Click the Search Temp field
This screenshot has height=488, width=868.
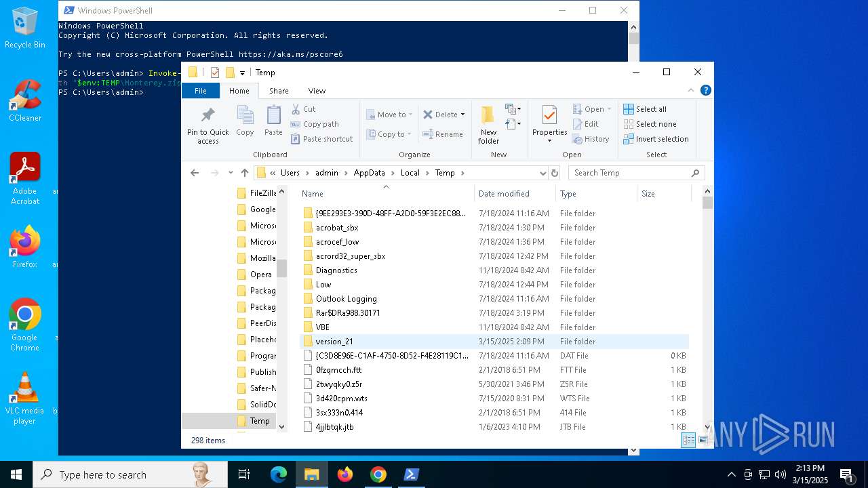[x=636, y=173]
